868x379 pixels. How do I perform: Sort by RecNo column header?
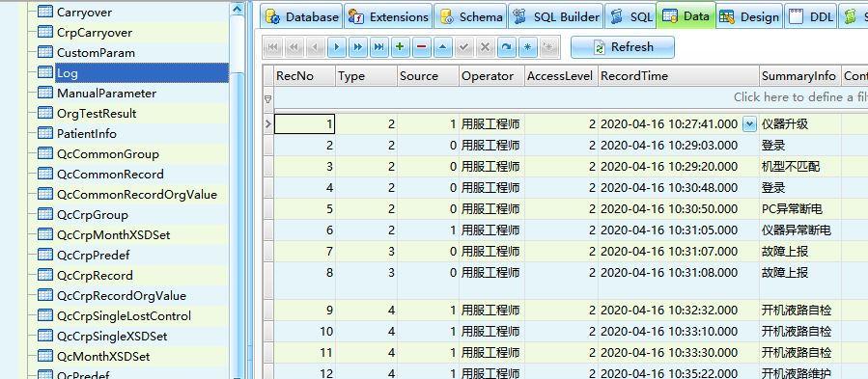click(x=304, y=76)
